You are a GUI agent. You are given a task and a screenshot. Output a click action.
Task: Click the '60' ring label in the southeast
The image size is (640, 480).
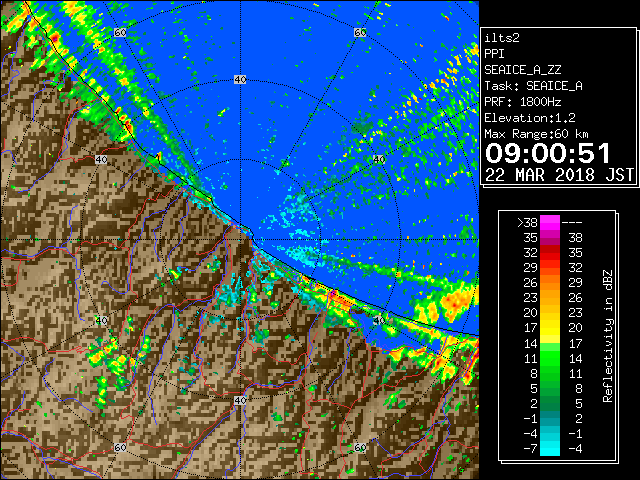pos(360,447)
